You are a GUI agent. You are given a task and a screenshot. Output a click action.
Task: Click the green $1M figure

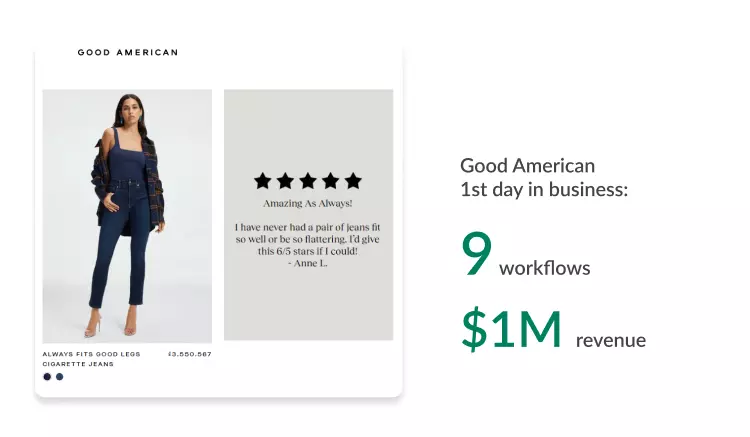click(511, 329)
